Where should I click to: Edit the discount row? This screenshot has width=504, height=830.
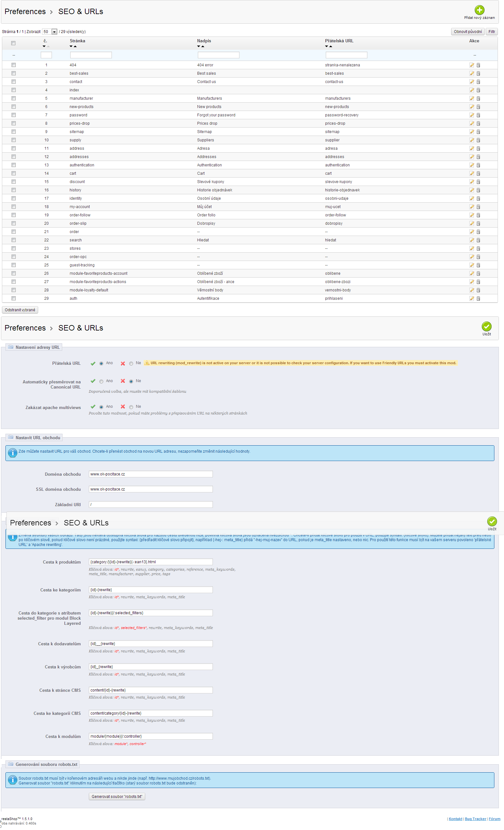point(472,182)
